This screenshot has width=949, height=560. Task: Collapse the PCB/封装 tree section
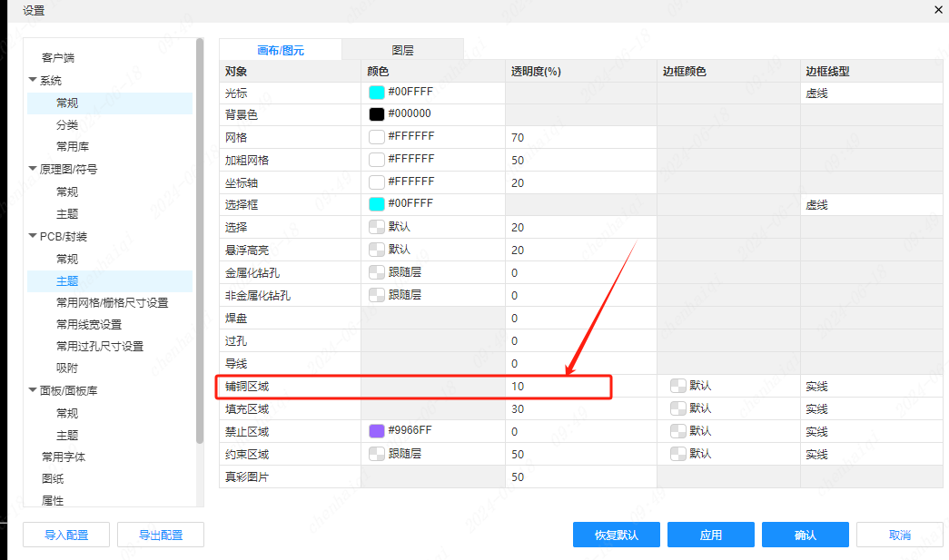tap(33, 237)
